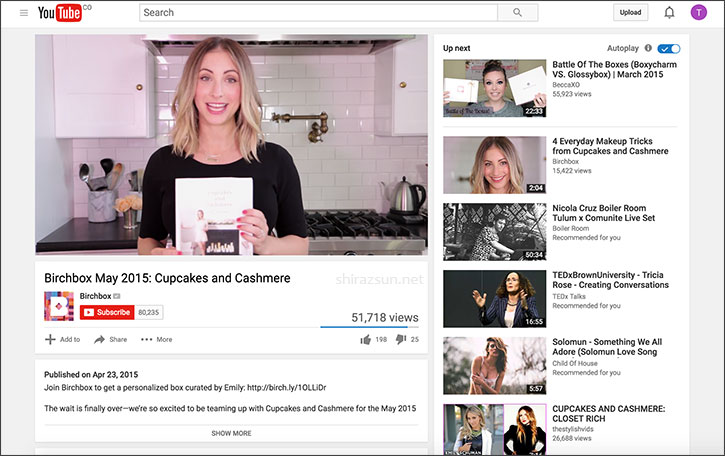Click the Share arrow icon
The image size is (725, 456).
coord(99,339)
